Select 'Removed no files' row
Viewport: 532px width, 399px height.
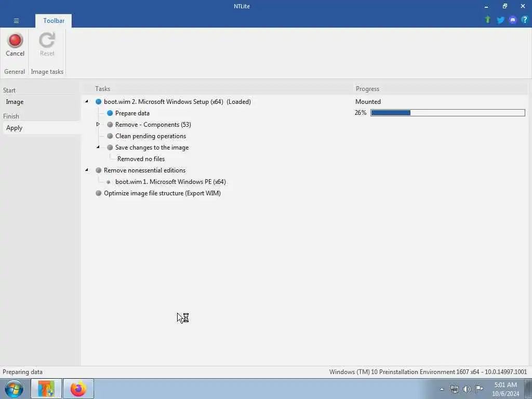click(x=141, y=159)
